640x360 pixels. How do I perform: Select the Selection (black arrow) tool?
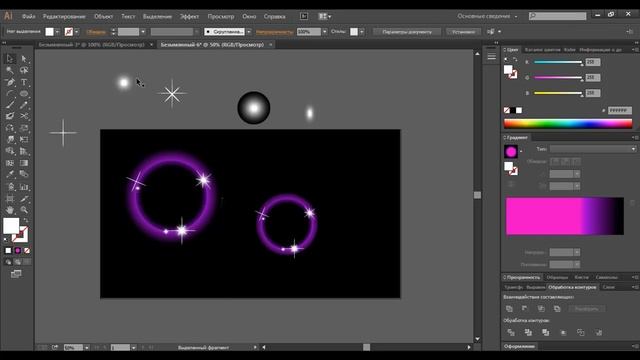(x=10, y=59)
